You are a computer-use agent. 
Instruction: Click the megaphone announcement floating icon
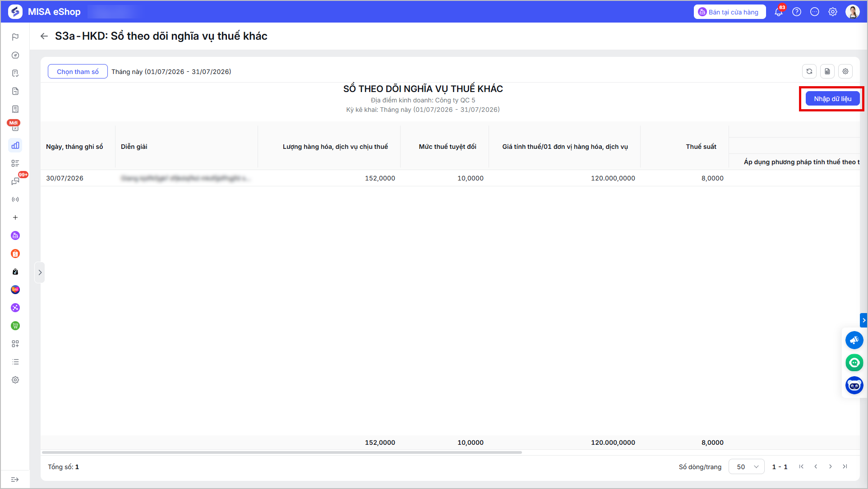854,340
